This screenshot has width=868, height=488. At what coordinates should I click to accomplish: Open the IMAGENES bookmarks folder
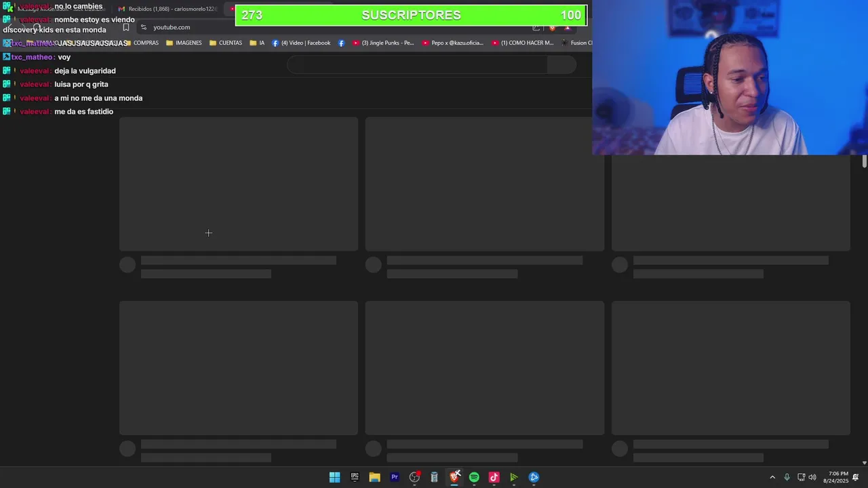(184, 43)
